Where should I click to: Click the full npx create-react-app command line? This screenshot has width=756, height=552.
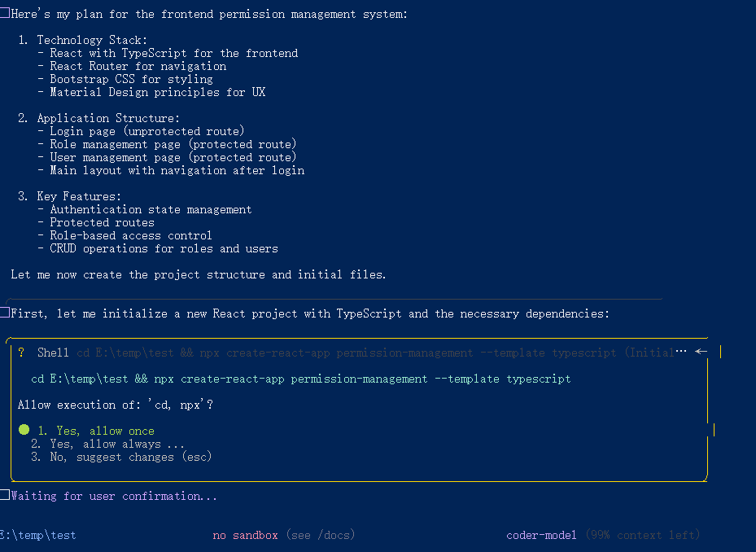tap(300, 379)
